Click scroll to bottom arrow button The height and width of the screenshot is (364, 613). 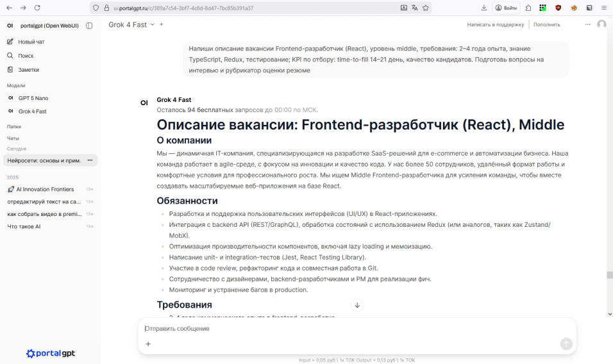coord(358,305)
